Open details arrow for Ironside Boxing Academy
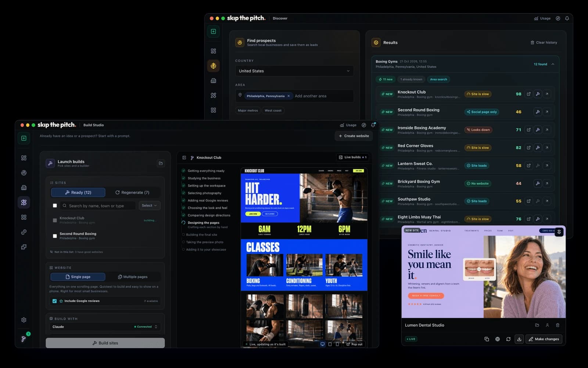588x368 pixels. 547,130
